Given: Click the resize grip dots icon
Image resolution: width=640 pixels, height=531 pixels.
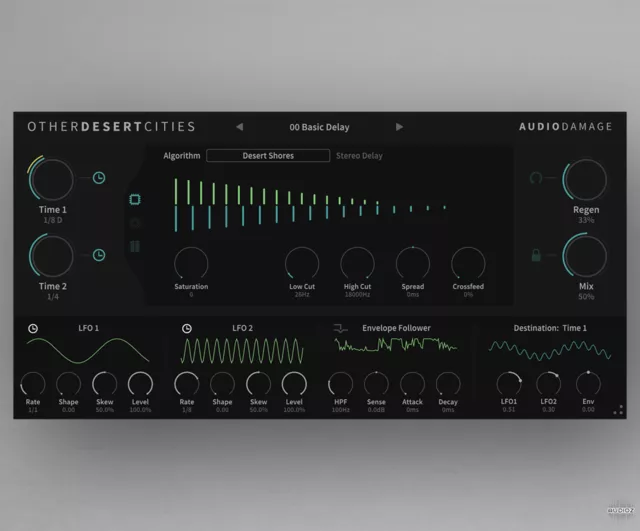Looking at the screenshot, I should (x=618, y=408).
